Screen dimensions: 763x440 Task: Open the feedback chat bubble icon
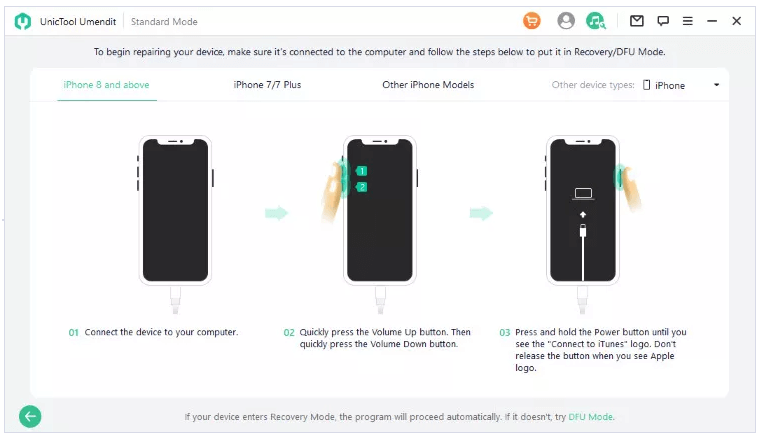[x=663, y=21]
